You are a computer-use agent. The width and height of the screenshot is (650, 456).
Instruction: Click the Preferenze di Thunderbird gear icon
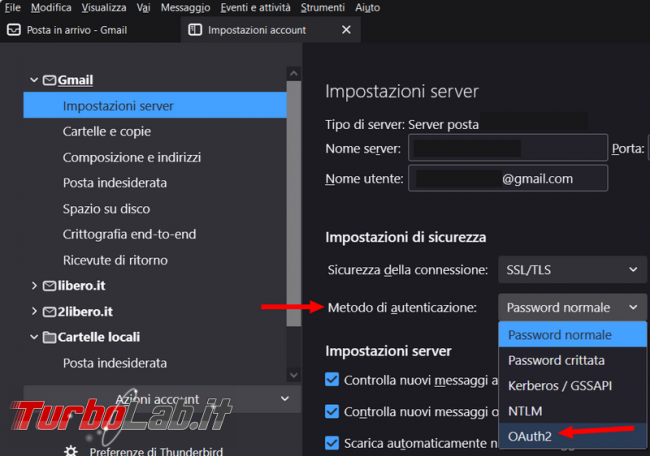(71, 451)
